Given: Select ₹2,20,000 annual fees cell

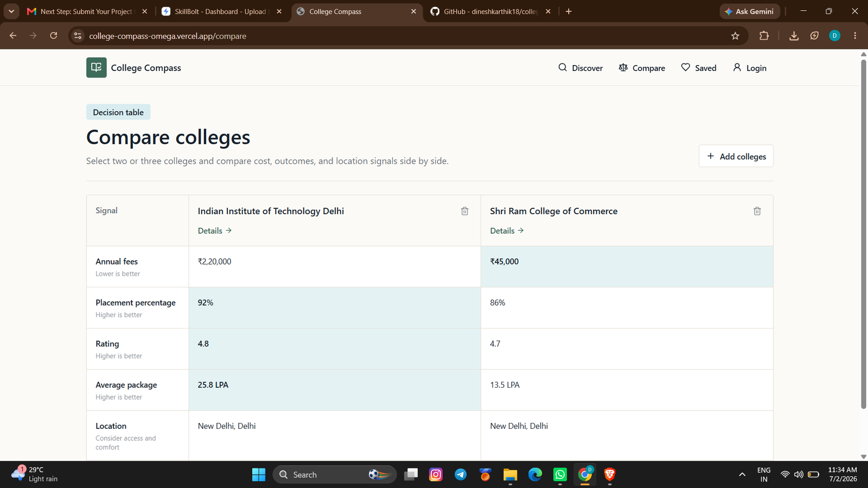Looking at the screenshot, I should (x=335, y=267).
